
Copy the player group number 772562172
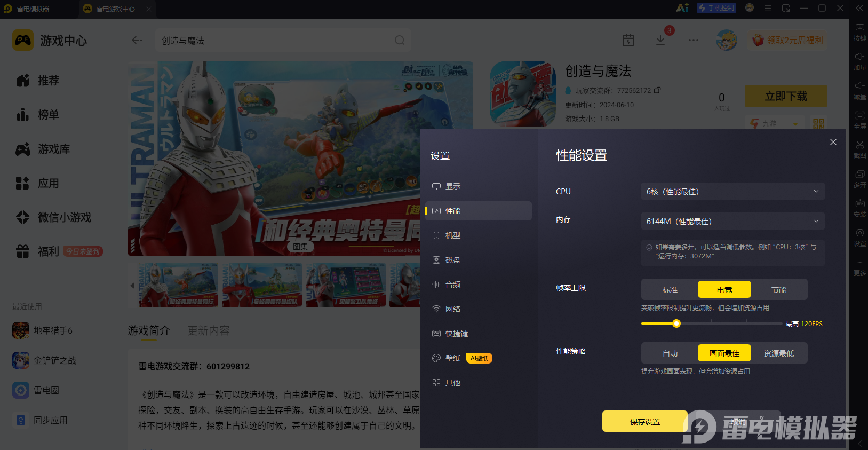tap(657, 90)
